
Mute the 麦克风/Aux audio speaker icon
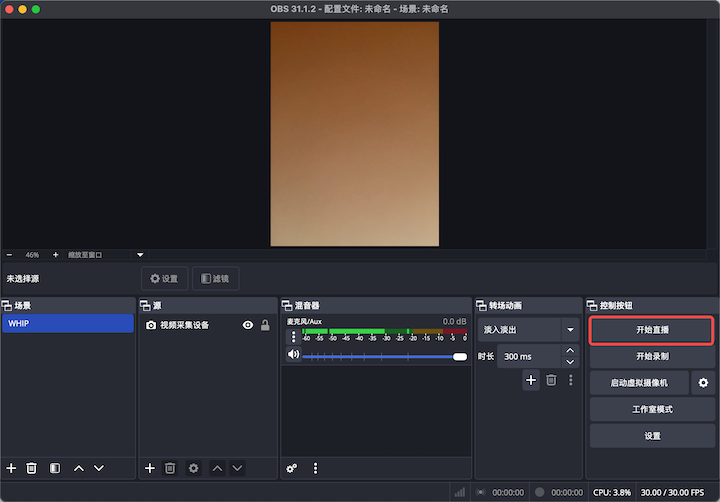(x=293, y=355)
